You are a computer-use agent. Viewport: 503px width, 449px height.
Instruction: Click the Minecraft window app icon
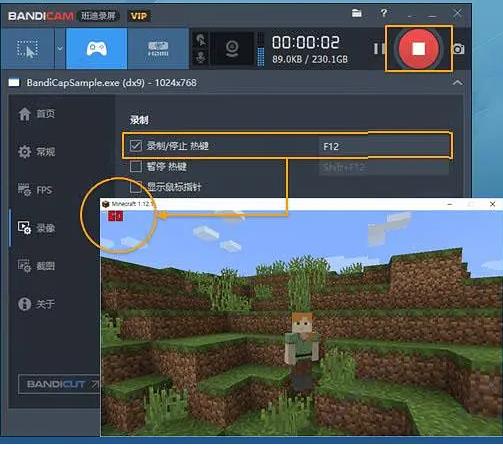coord(106,204)
